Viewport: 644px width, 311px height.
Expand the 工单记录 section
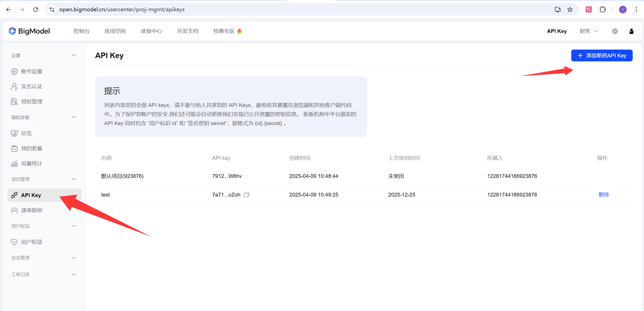74,274
